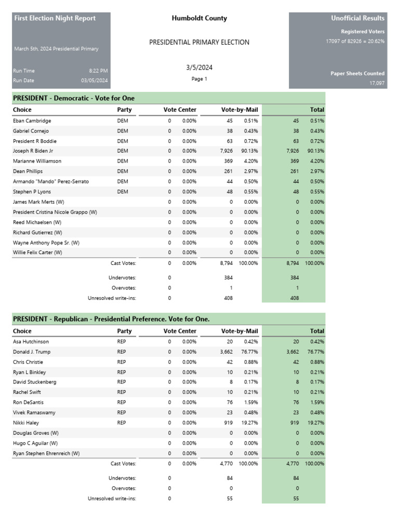The width and height of the screenshot is (399, 532).
Task: Click the Dean Phillips candidate name
Action: click(x=28, y=171)
